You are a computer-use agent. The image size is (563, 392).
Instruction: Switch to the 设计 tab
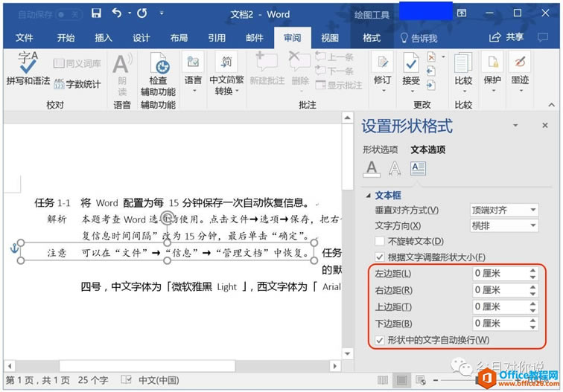(141, 38)
